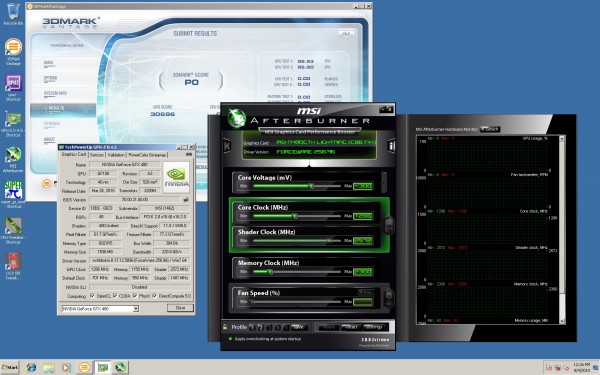The image size is (600, 375).
Task: Click the Reset button in Afterburner
Action: pos(351,327)
